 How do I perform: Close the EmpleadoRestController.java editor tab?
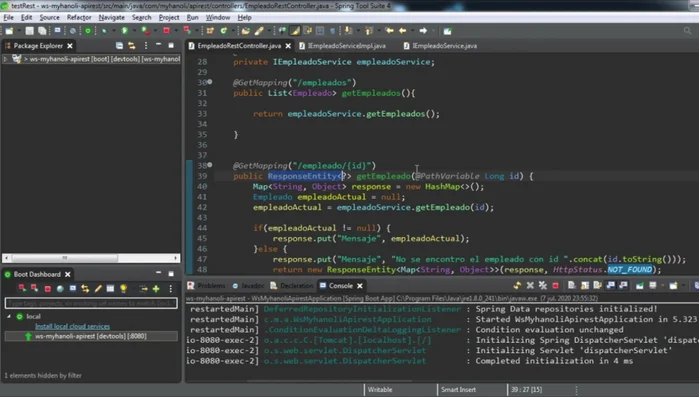click(288, 46)
